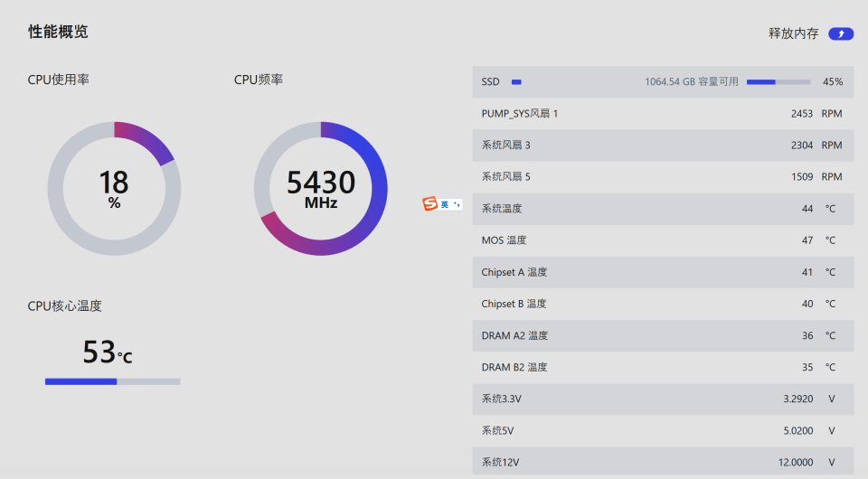
Task: Toggle Sogou English/Chinese input mode
Action: click(x=445, y=204)
